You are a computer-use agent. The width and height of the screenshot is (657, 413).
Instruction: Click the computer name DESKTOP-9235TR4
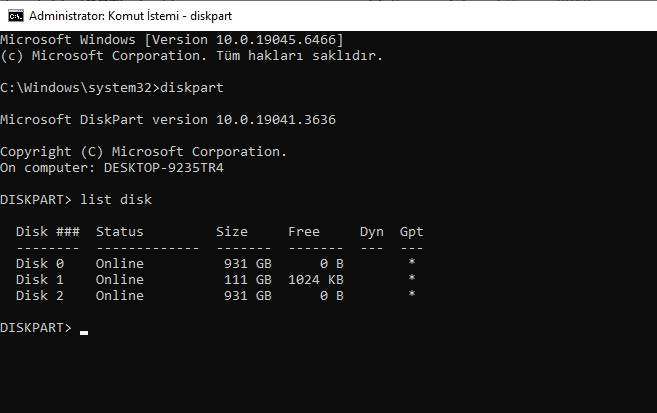[x=164, y=168]
